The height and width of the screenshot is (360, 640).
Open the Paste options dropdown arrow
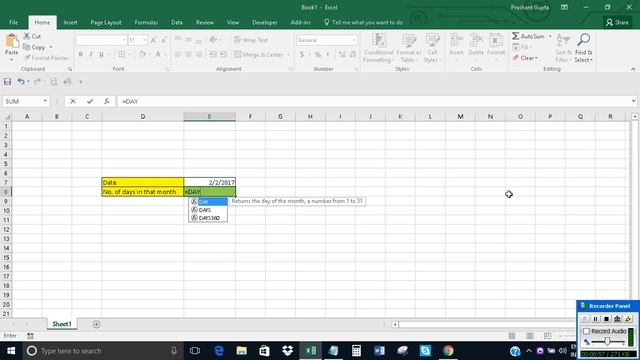(11, 60)
